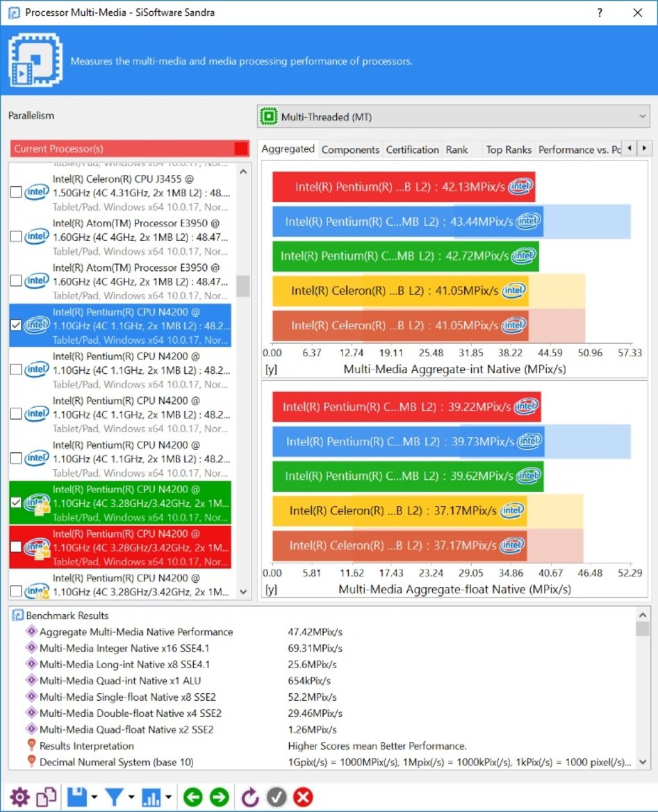Click the processor list scroll up arrow
The width and height of the screenshot is (658, 812).
243,172
